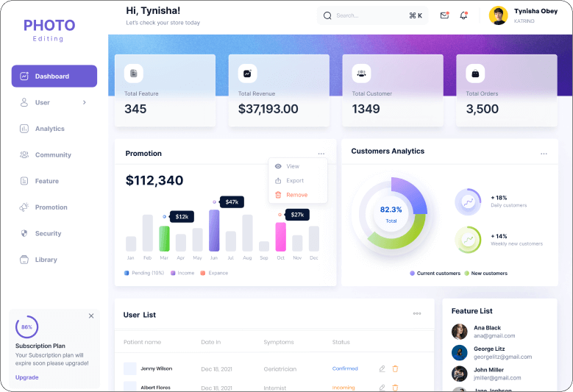Open User List three-dot options menu
The width and height of the screenshot is (573, 392).
(x=417, y=313)
